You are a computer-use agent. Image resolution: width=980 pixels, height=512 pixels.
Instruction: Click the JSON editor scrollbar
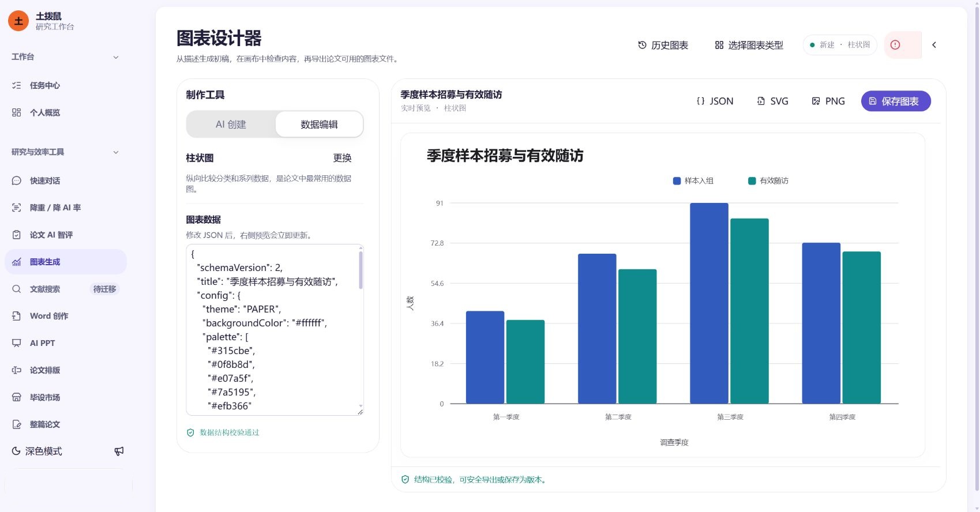[361, 269]
